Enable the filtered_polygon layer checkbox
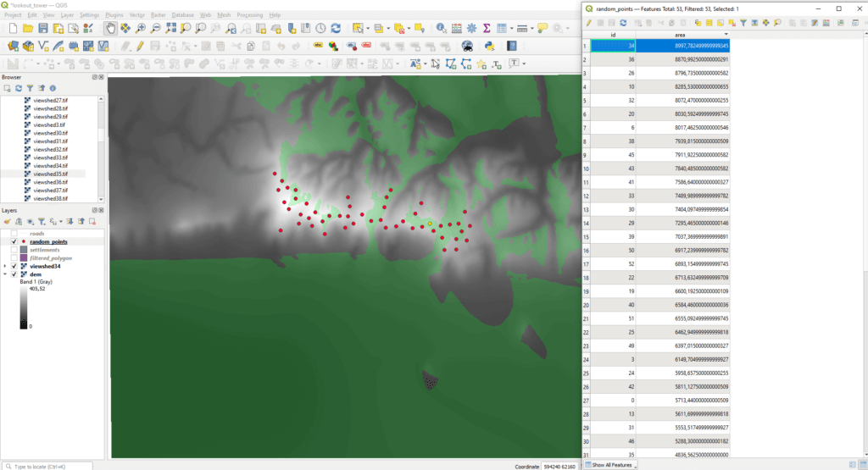This screenshot has height=470, width=868. (x=14, y=258)
